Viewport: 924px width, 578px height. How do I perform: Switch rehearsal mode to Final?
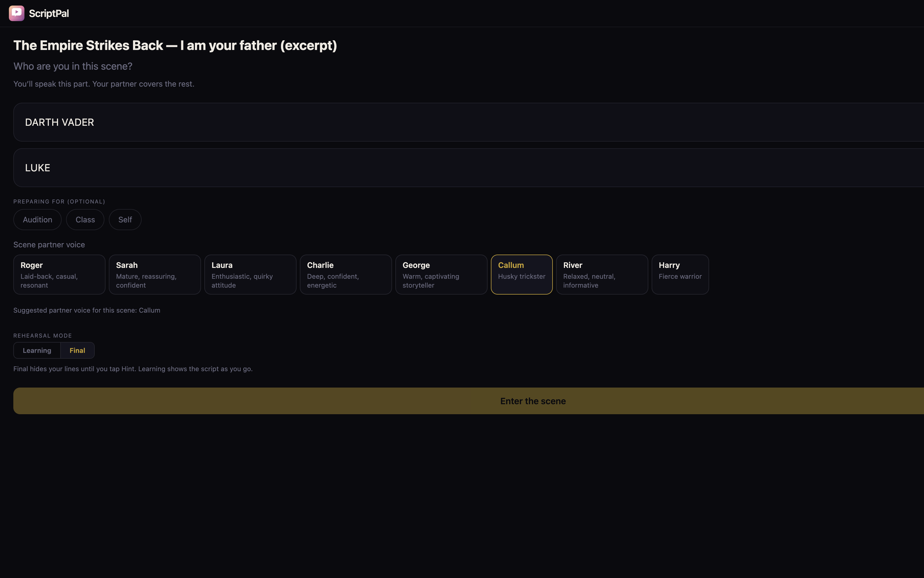77,351
